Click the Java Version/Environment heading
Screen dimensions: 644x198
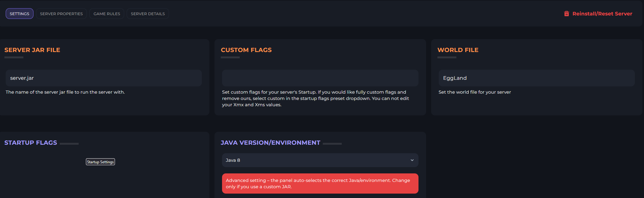pos(270,143)
